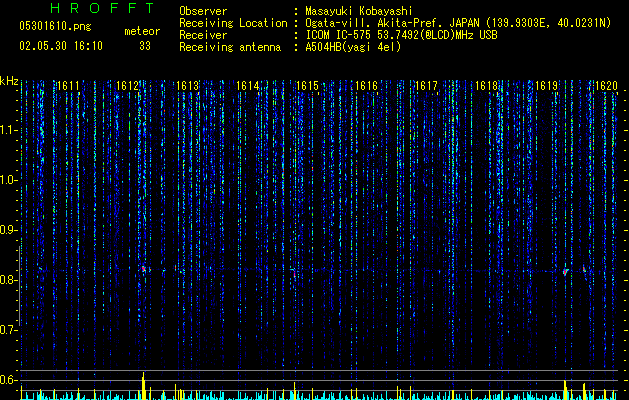Viewport: 629px width, 400px height.
Task: Click the tallest yellow power spike after 1612
Action: click(143, 386)
